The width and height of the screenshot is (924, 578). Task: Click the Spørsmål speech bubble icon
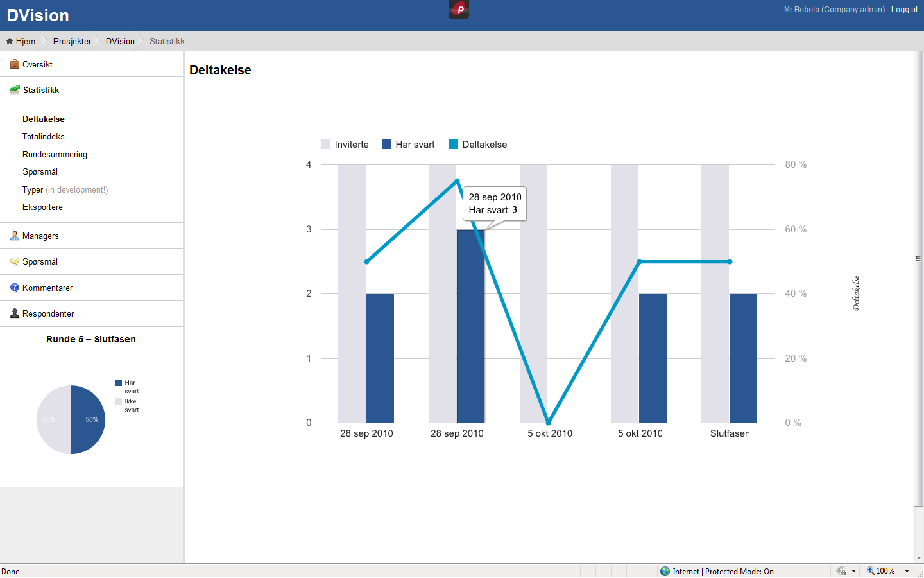tap(15, 261)
